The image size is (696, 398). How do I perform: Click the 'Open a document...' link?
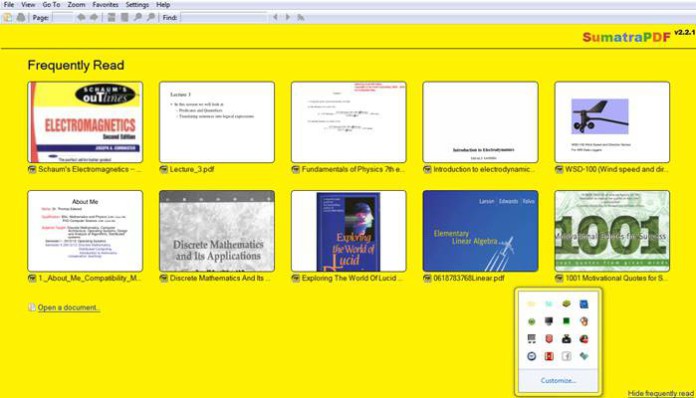[68, 307]
